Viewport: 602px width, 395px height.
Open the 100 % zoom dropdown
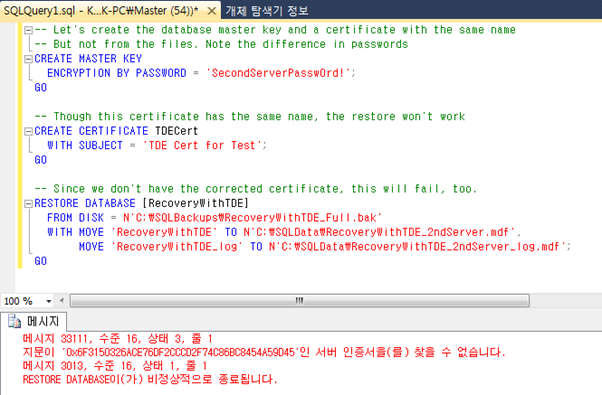tap(48, 301)
